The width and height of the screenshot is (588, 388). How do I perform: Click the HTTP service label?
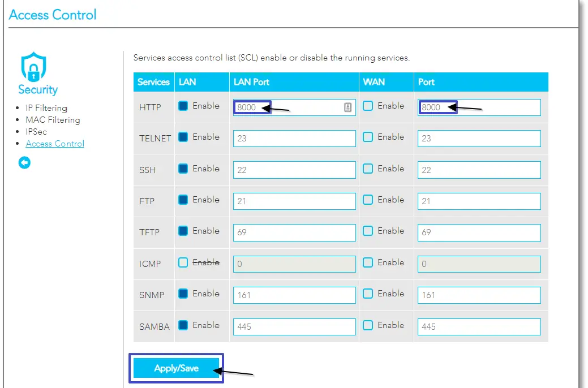(x=150, y=107)
